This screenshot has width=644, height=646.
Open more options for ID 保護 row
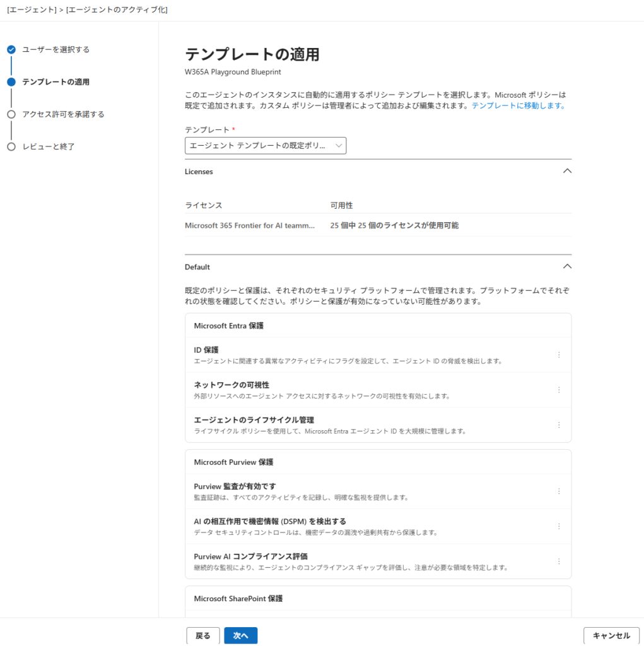559,355
